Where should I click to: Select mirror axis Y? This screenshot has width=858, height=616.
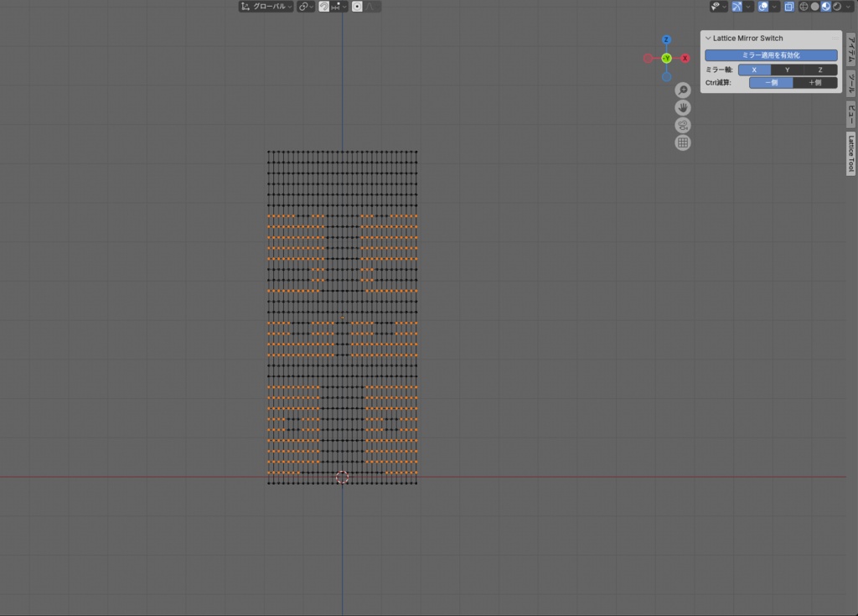click(788, 70)
